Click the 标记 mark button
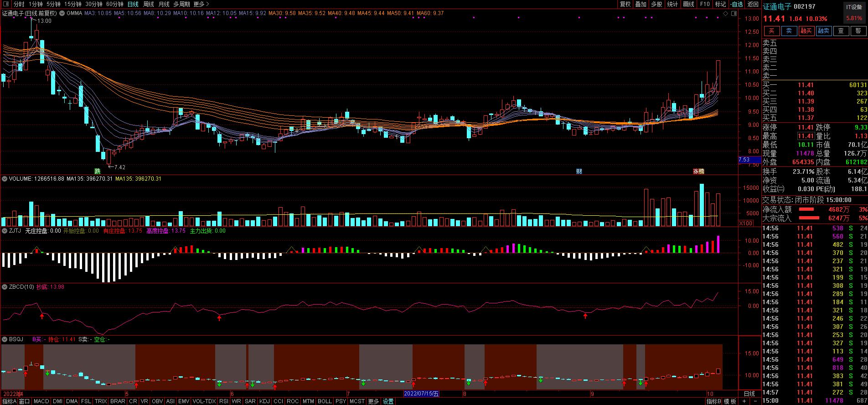Viewport: 868px width, 405px height. click(720, 4)
